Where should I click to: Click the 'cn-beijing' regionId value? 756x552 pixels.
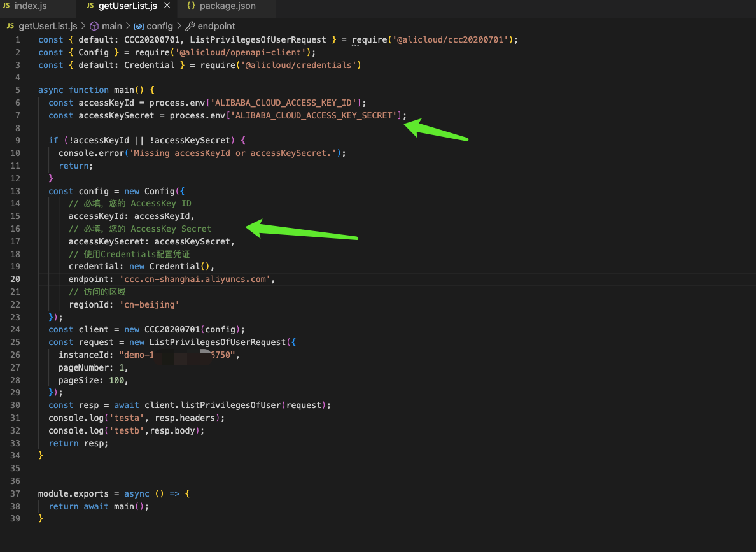click(x=149, y=304)
